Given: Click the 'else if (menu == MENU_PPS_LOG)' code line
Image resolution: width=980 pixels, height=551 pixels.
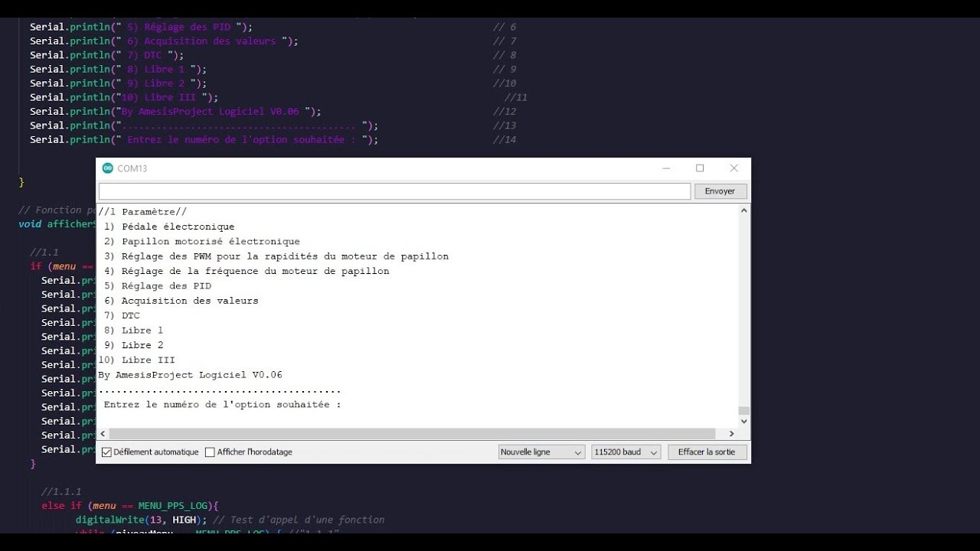Looking at the screenshot, I should point(130,506).
